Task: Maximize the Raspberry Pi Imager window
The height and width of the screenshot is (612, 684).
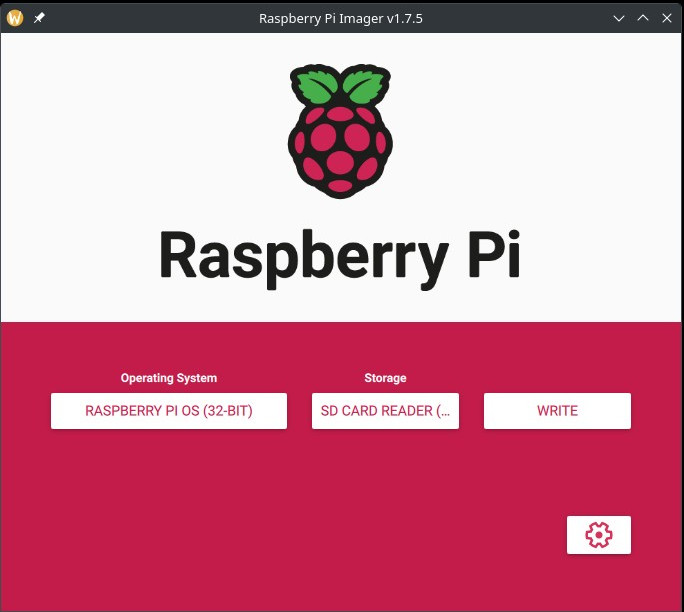Action: (x=643, y=18)
